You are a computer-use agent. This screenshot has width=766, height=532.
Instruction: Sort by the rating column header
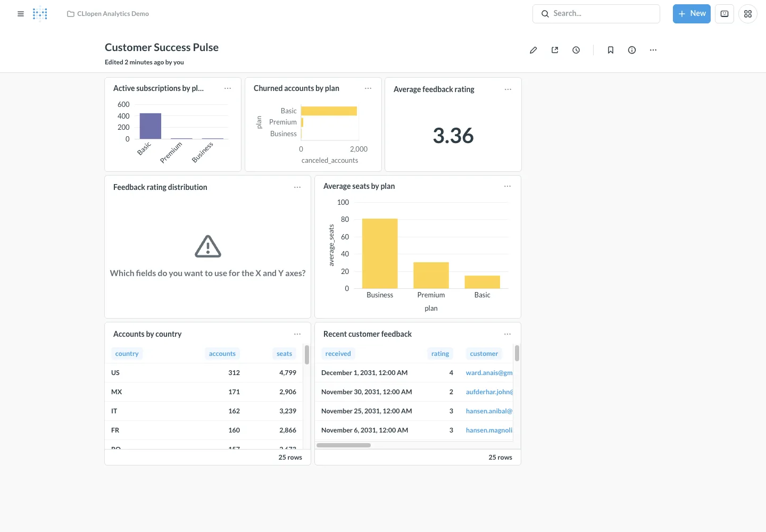click(x=440, y=354)
